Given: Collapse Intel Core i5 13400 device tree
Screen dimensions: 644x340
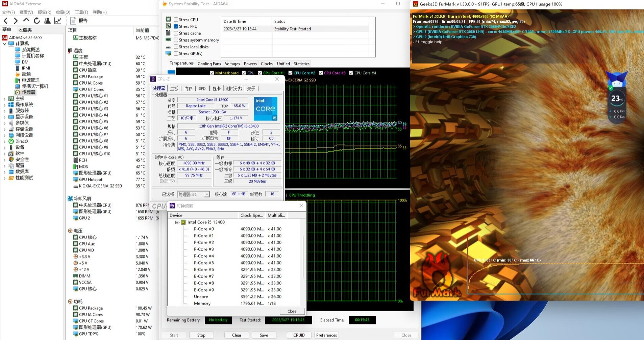Looking at the screenshot, I should click(x=177, y=222).
